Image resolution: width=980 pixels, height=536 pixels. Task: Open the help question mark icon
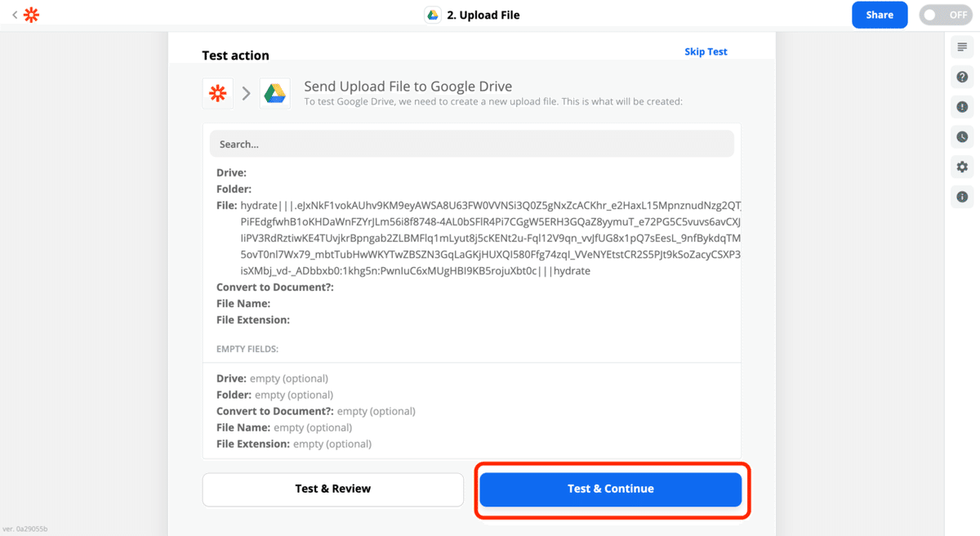point(962,77)
